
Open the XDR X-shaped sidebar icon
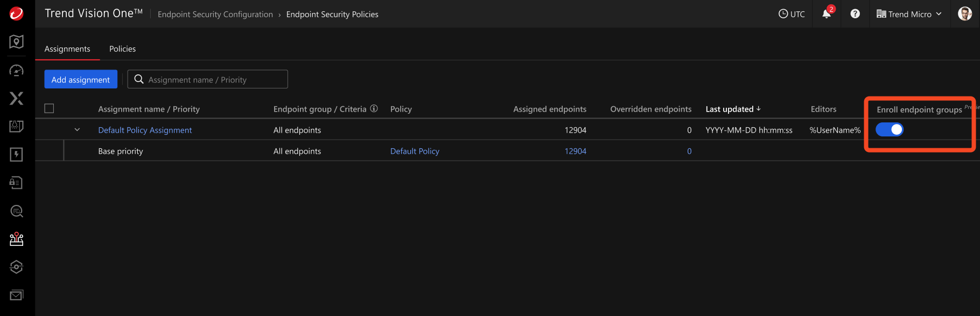click(17, 98)
